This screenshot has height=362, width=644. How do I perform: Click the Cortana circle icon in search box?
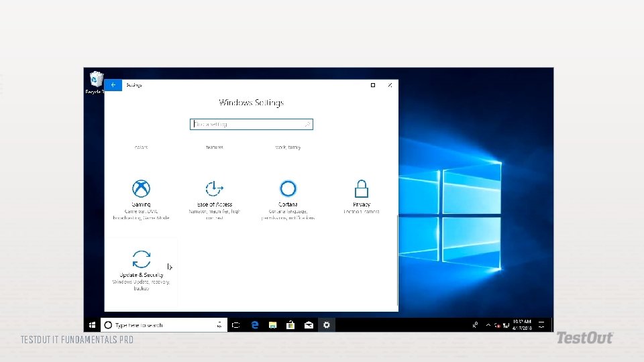point(108,325)
